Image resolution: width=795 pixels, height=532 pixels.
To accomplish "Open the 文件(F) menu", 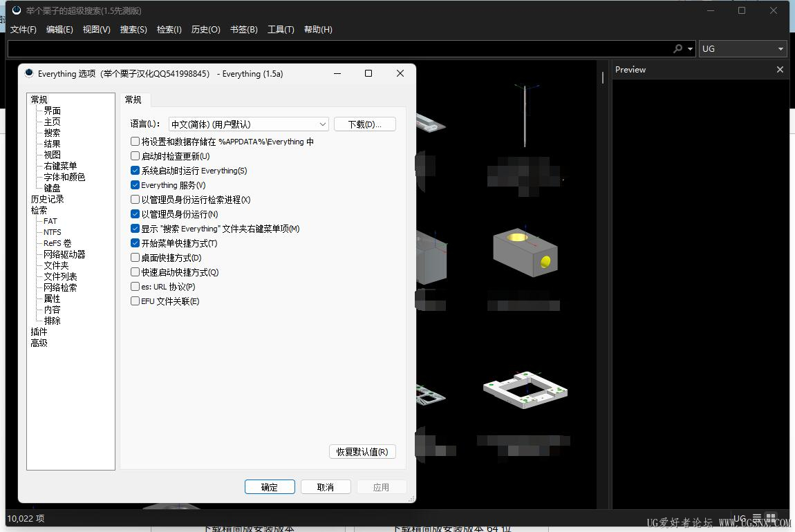I will click(x=24, y=30).
